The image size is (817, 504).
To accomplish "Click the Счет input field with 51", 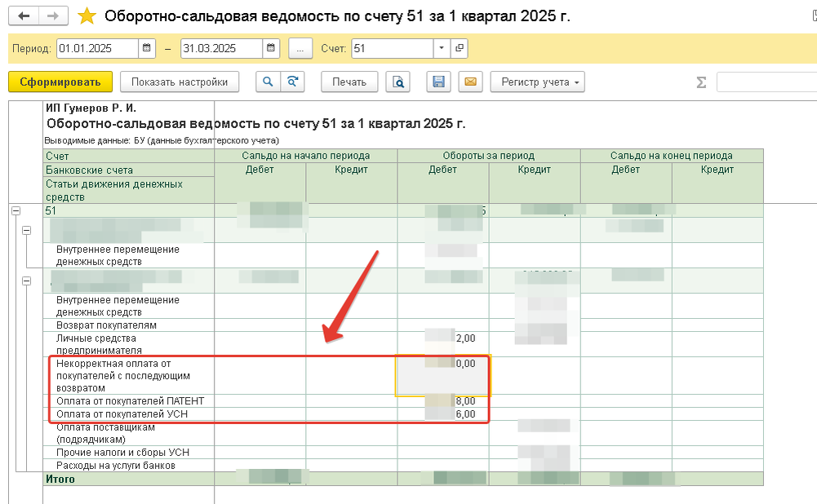I will (x=393, y=48).
